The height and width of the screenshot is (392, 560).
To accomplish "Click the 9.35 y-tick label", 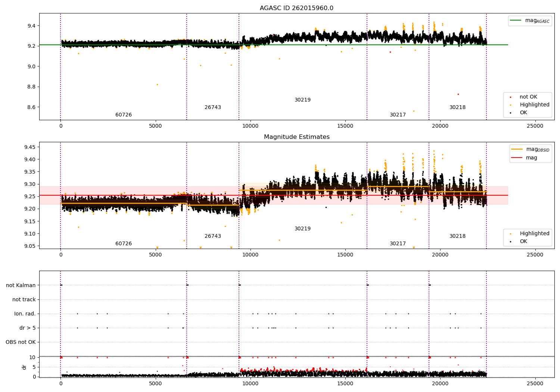I will [x=30, y=172].
